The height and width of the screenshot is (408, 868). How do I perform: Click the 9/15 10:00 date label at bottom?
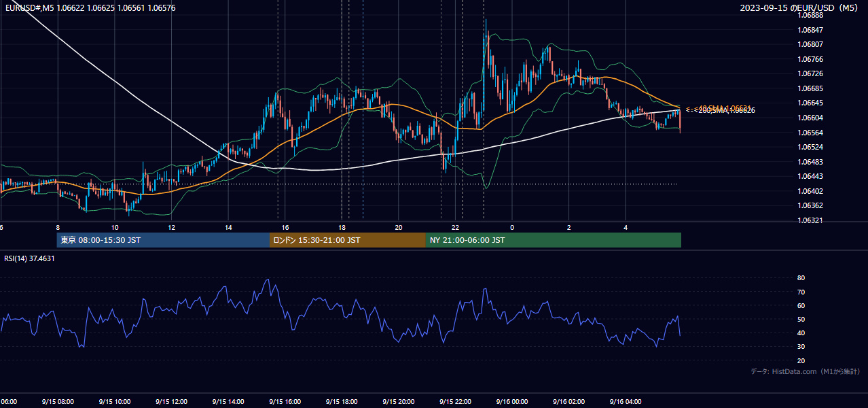[x=114, y=402]
